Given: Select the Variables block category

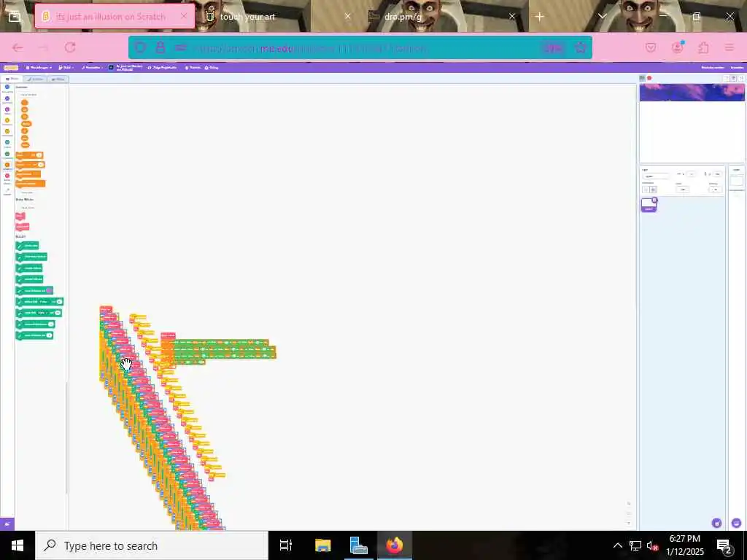Looking at the screenshot, I should click(7, 166).
